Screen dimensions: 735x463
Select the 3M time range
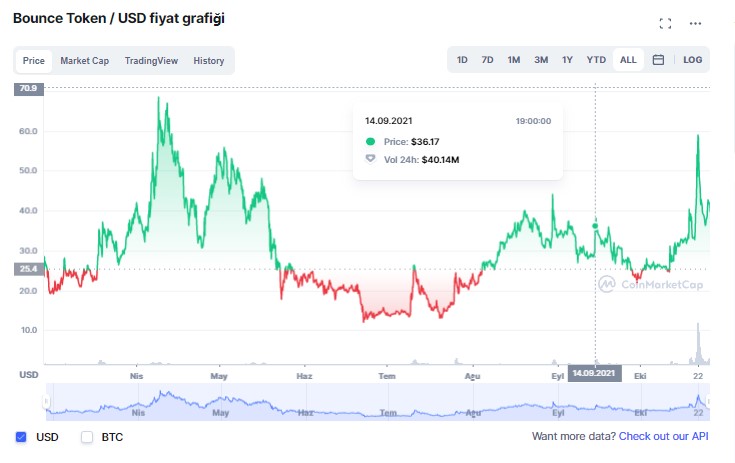[541, 60]
